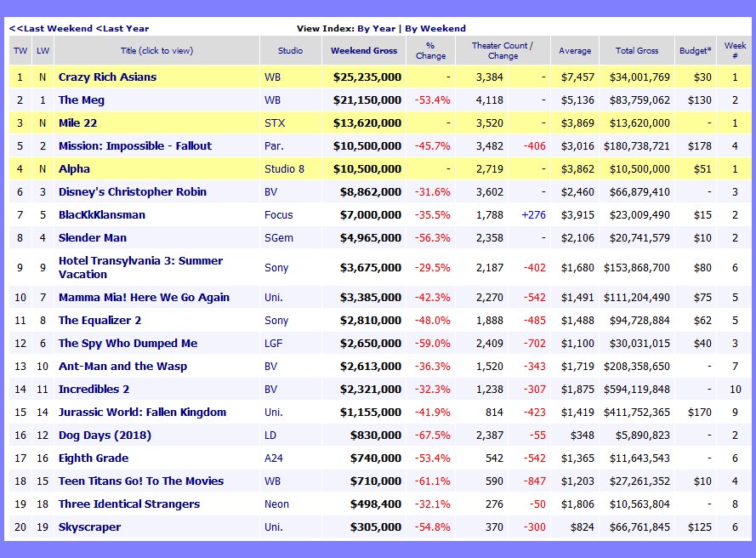Click the BlacKkKlansman title link

(x=101, y=215)
